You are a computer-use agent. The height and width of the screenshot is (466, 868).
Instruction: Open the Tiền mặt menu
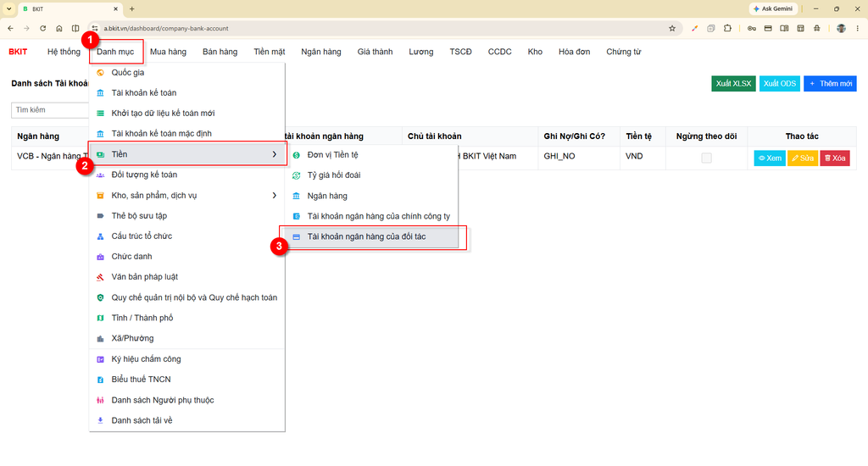(270, 52)
